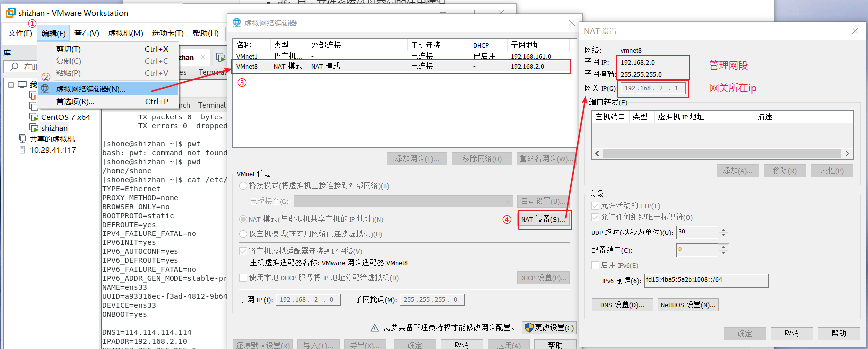Select 仅主机模式 radio button
This screenshot has width=868, height=349.
tap(243, 234)
